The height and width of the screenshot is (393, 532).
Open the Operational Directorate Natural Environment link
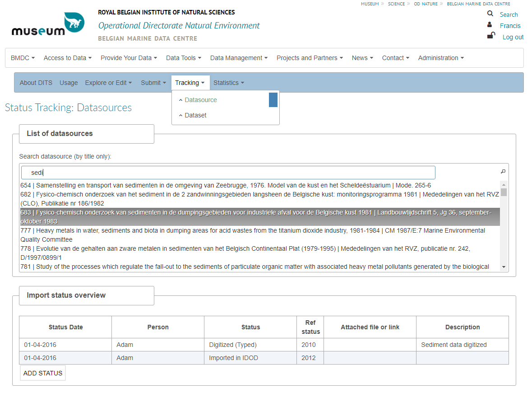tap(179, 25)
